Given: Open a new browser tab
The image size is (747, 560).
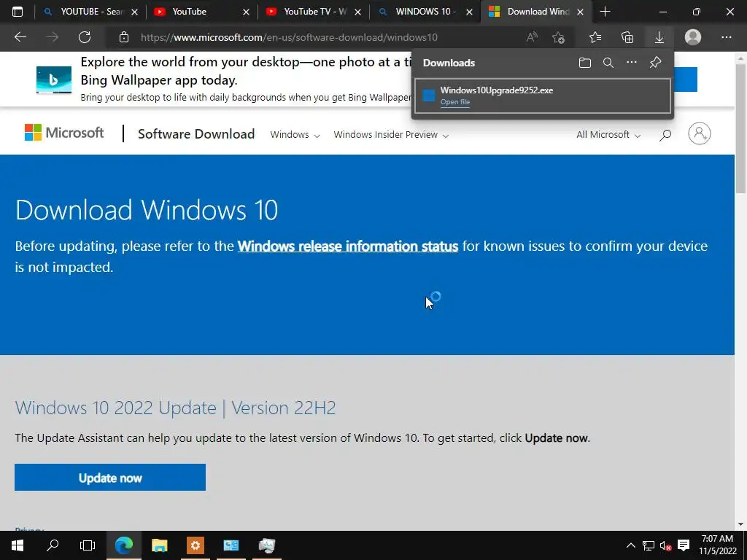Looking at the screenshot, I should pos(605,12).
